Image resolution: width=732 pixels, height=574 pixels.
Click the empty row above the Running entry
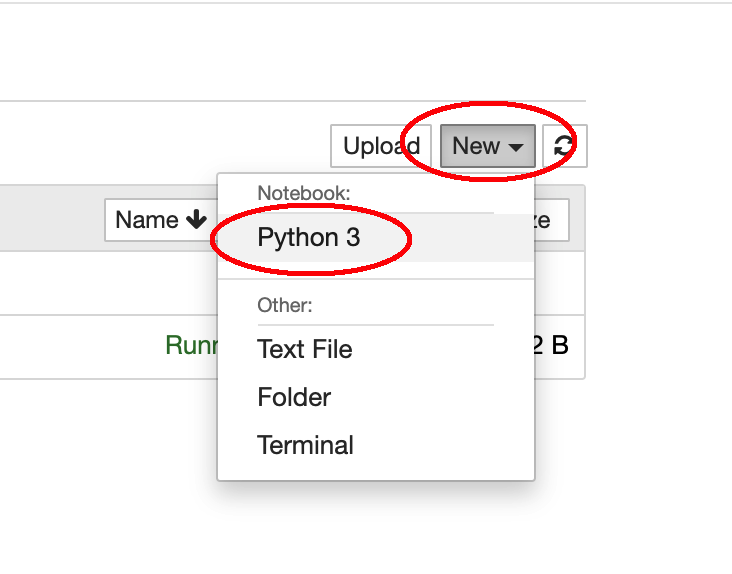pyautogui.click(x=100, y=283)
